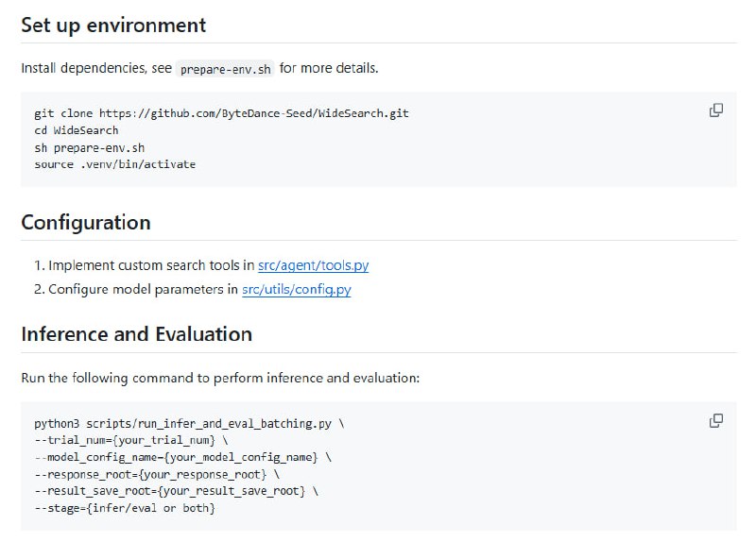The width and height of the screenshot is (756, 542).
Task: Click the inline prepare-env.sh code label
Action: 225,69
